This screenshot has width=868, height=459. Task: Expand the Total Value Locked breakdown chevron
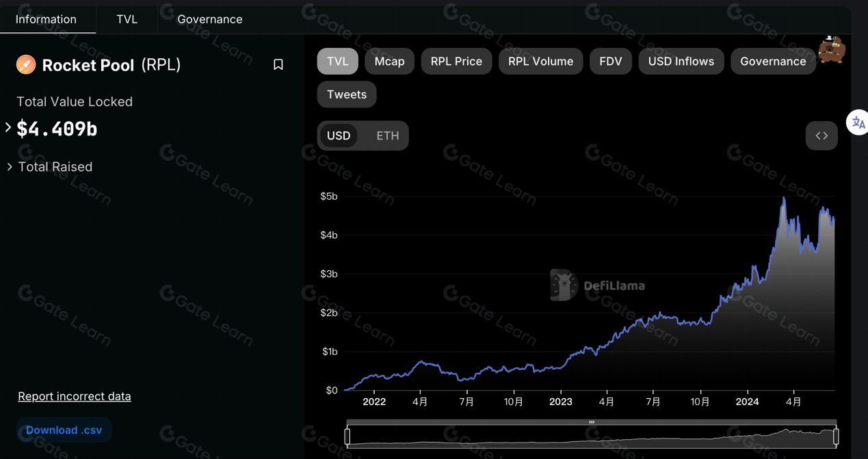pos(8,127)
